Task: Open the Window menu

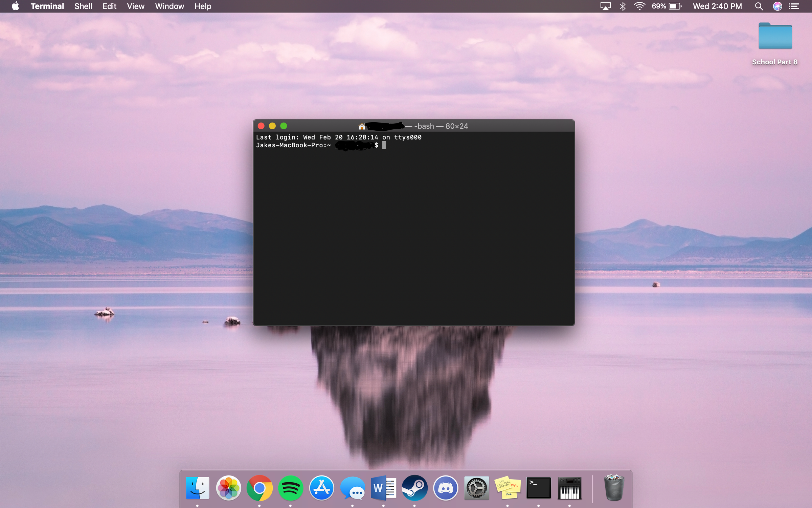Action: (169, 6)
